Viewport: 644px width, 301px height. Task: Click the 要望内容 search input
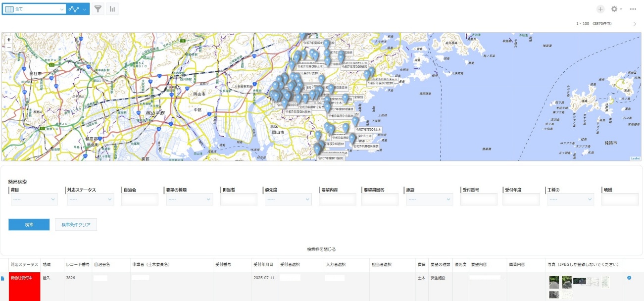point(338,199)
